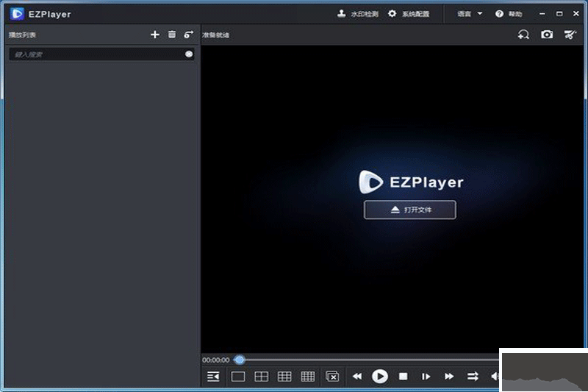Click the snapshot camera icon

(547, 35)
